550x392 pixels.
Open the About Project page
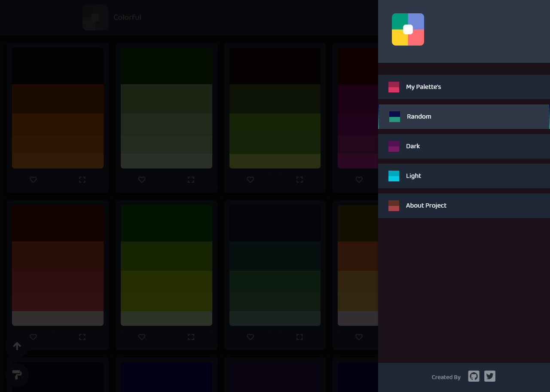coord(464,205)
